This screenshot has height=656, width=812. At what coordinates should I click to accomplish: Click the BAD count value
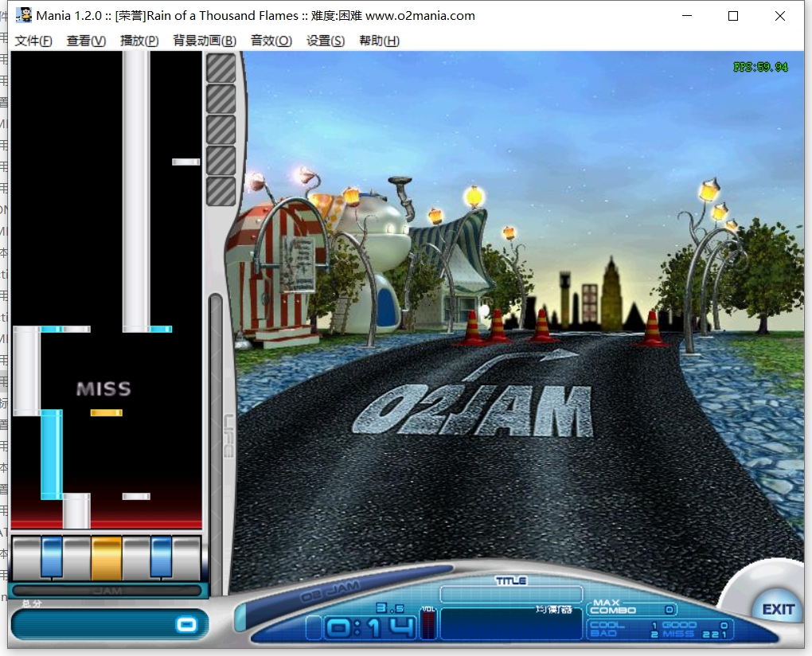[x=654, y=634]
